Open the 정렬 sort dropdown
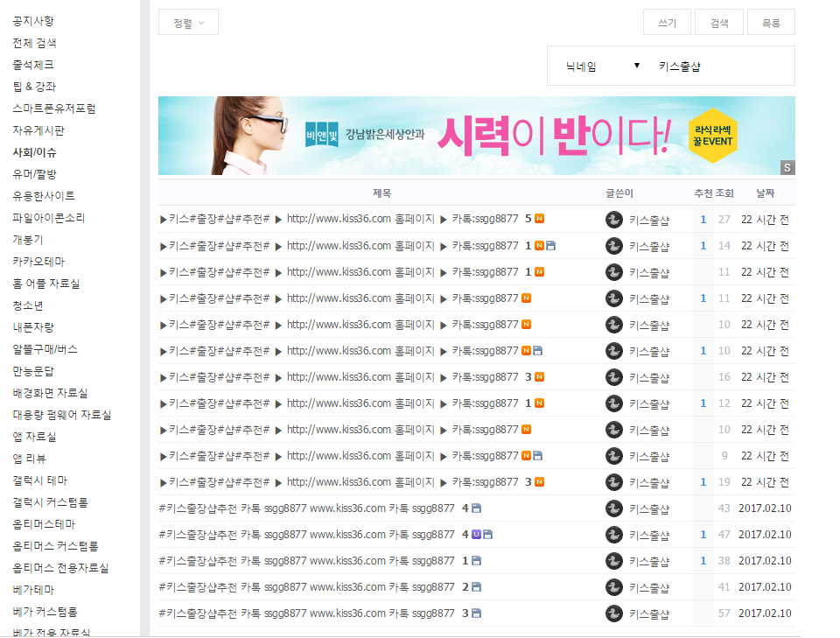The image size is (840, 638). click(x=188, y=23)
